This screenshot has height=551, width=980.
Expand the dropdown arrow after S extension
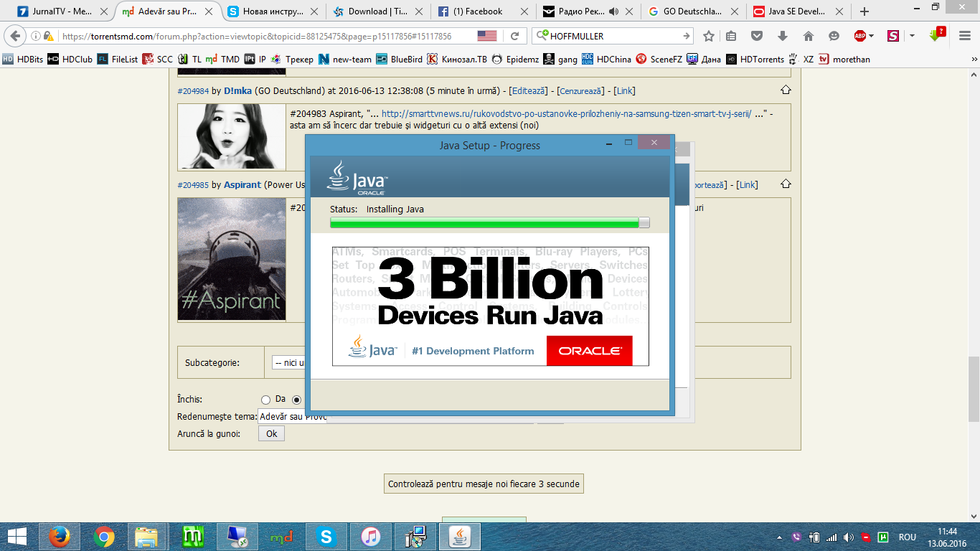pos(912,37)
